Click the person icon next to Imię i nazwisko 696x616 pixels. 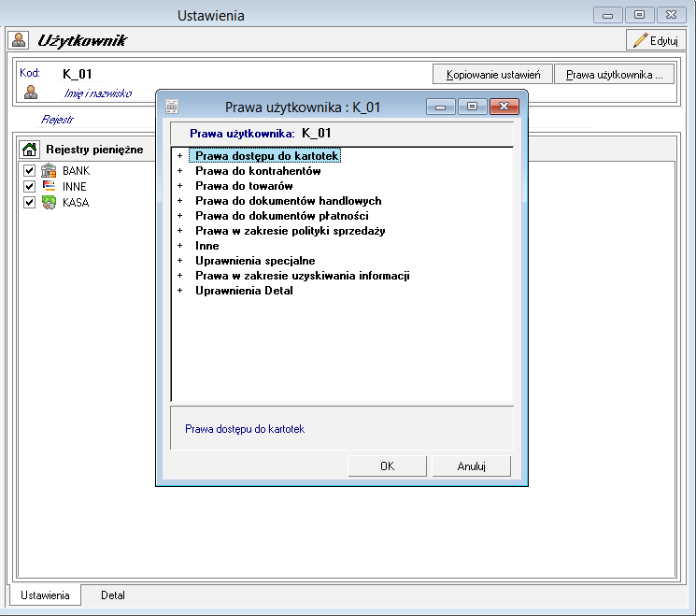(x=31, y=93)
